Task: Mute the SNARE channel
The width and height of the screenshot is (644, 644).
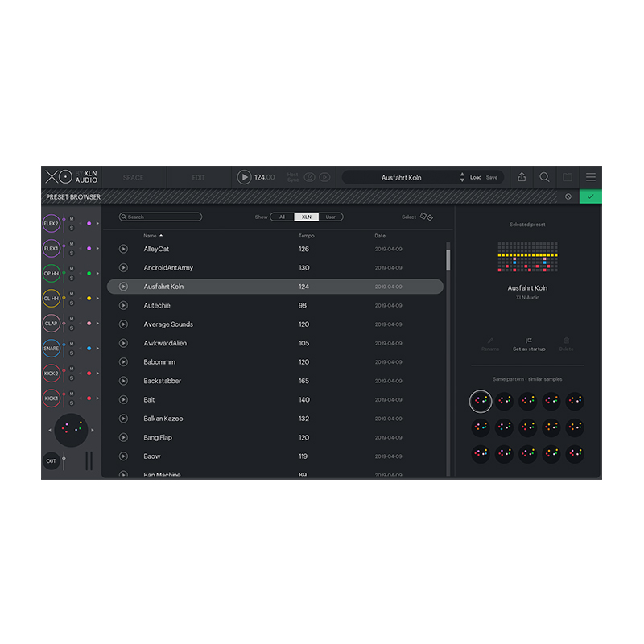Action: 72,344
